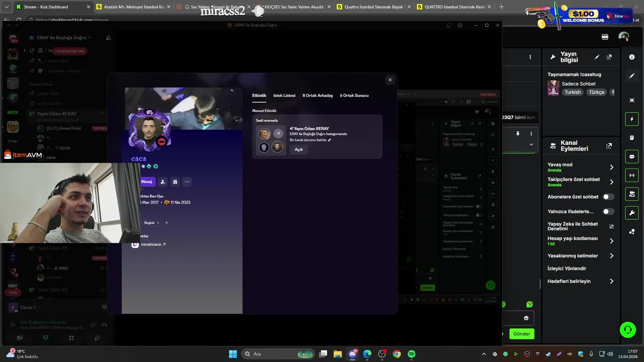Click the +7 participants bubble
644x362 pixels.
click(x=278, y=134)
